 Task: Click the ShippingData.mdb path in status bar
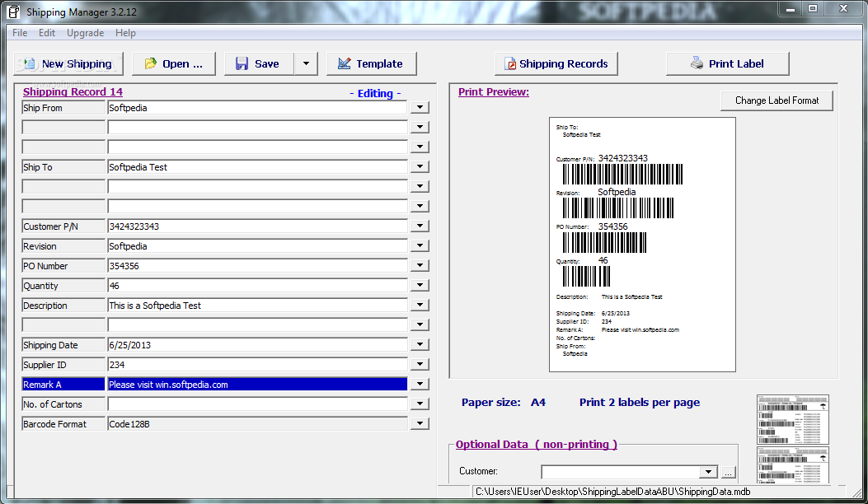pos(612,492)
